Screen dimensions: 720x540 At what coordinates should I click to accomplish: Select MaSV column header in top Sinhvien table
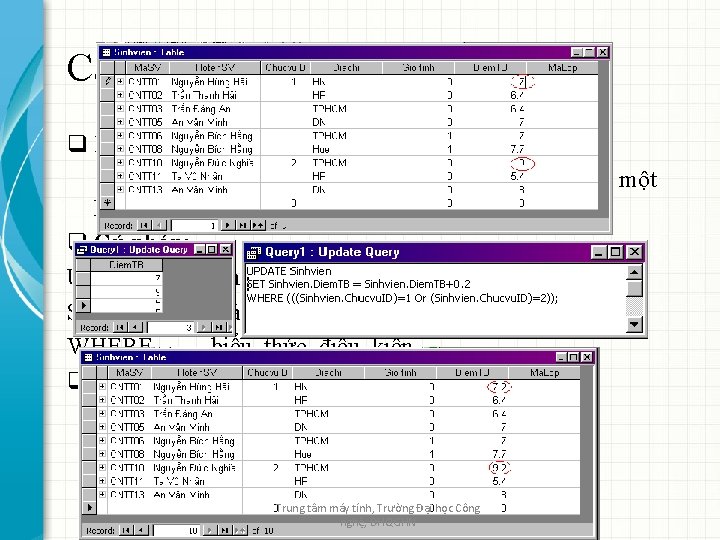(147, 68)
